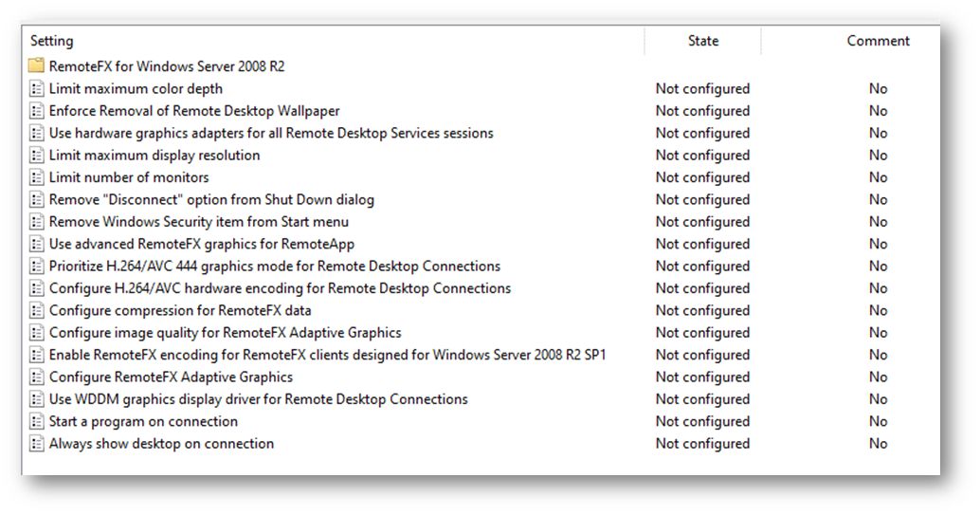
Task: Click the RemoteFX for Windows Server 2008 R2 folder icon
Action: click(37, 66)
